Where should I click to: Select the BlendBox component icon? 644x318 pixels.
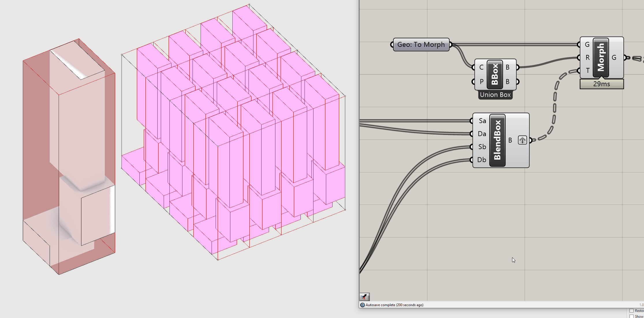pyautogui.click(x=497, y=140)
